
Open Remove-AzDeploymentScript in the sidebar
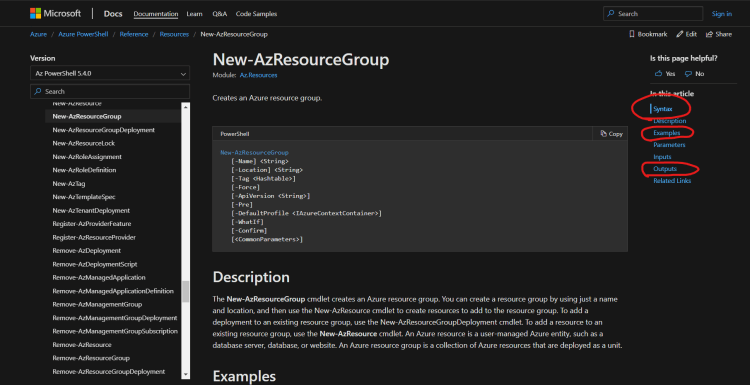[95, 264]
